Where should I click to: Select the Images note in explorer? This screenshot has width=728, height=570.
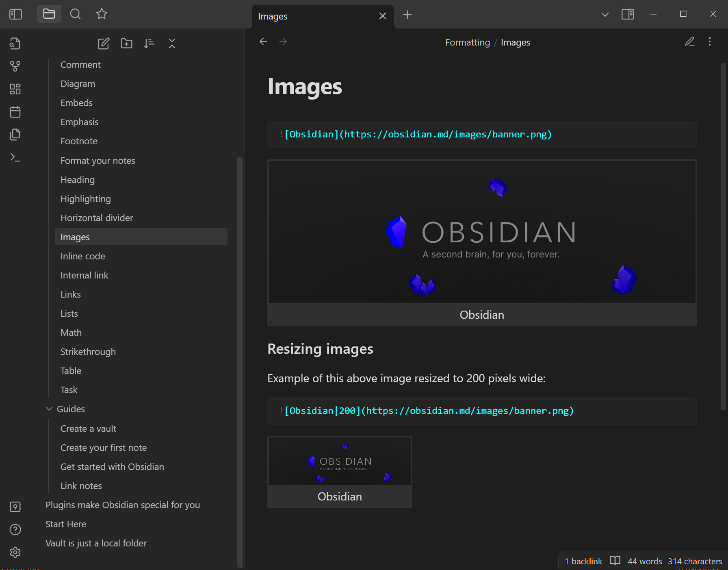click(x=141, y=237)
